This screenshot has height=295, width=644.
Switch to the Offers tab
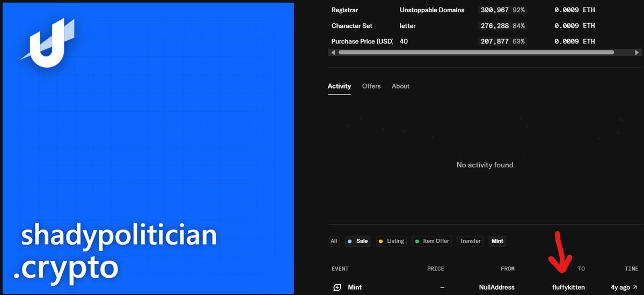click(371, 86)
